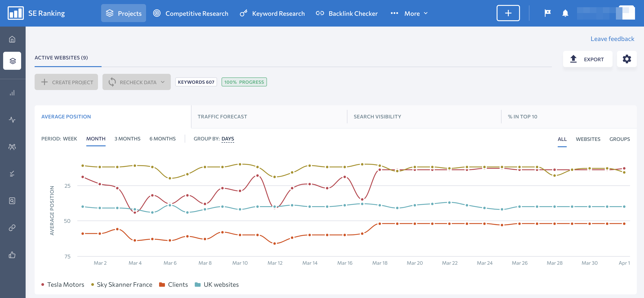
Task: Open the Recheck Data dropdown
Action: coord(136,82)
